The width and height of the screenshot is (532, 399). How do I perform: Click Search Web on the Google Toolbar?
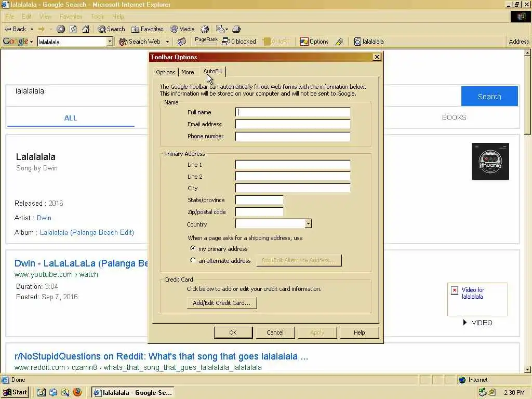coord(140,42)
